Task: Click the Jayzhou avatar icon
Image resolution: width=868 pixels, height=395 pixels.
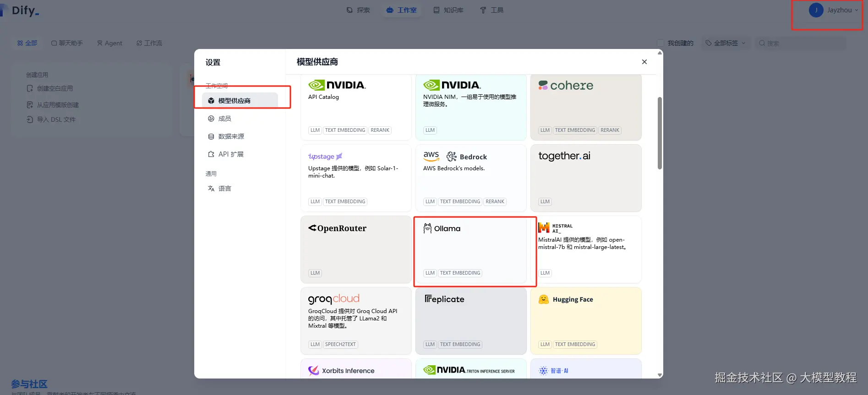Action: click(x=816, y=10)
